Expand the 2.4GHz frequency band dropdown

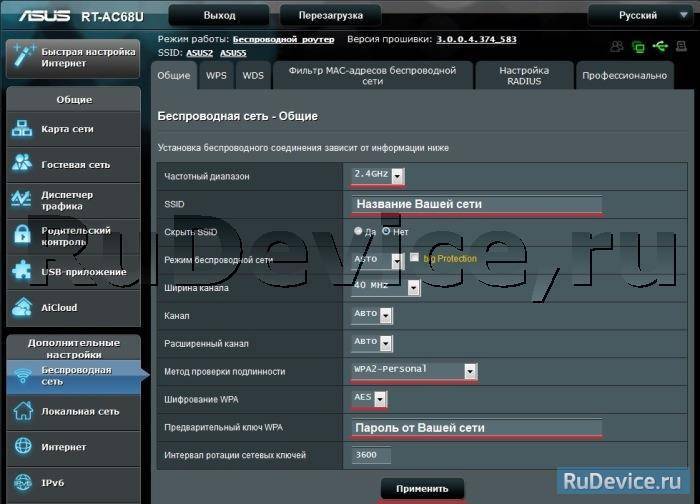(378, 175)
